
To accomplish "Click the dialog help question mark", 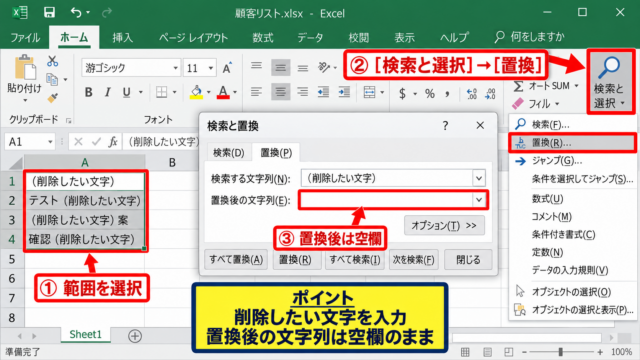I will [445, 126].
